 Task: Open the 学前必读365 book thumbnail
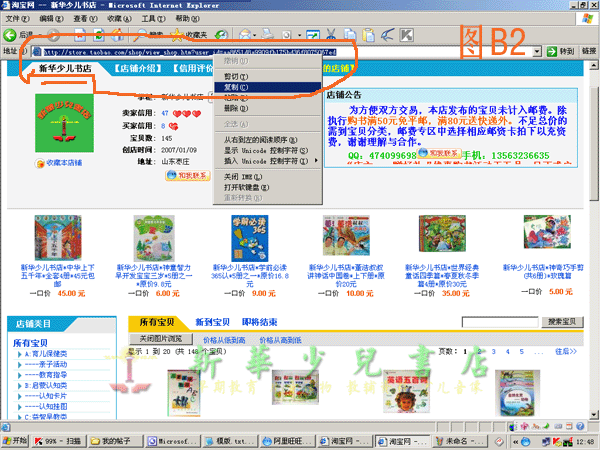tap(249, 238)
